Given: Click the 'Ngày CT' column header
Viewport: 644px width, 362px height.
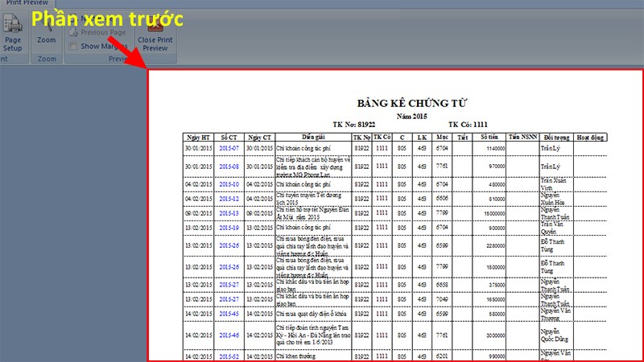Looking at the screenshot, I should (x=259, y=138).
